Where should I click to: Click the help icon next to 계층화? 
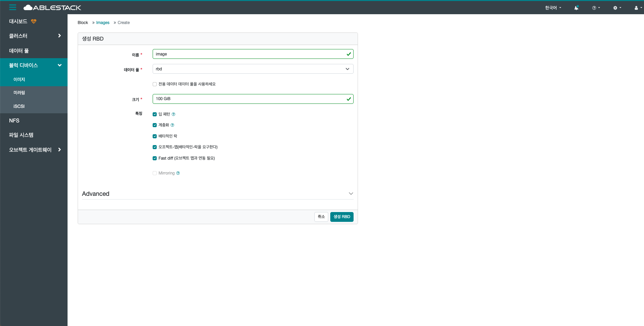(172, 125)
